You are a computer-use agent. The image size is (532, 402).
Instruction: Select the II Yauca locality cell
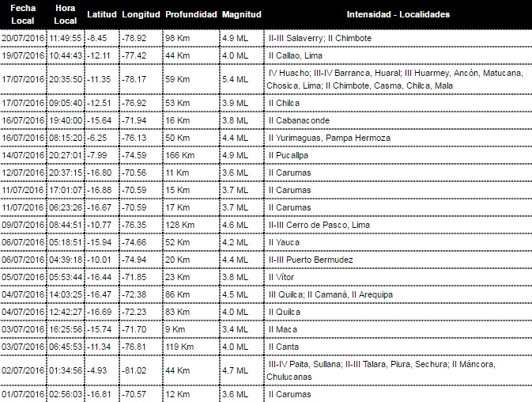tap(283, 242)
